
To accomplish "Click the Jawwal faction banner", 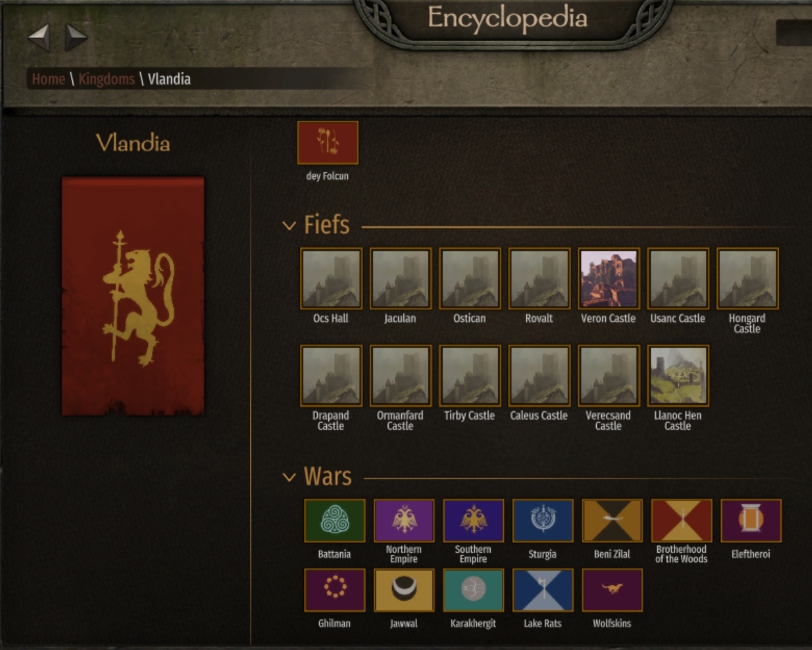I will 404,590.
